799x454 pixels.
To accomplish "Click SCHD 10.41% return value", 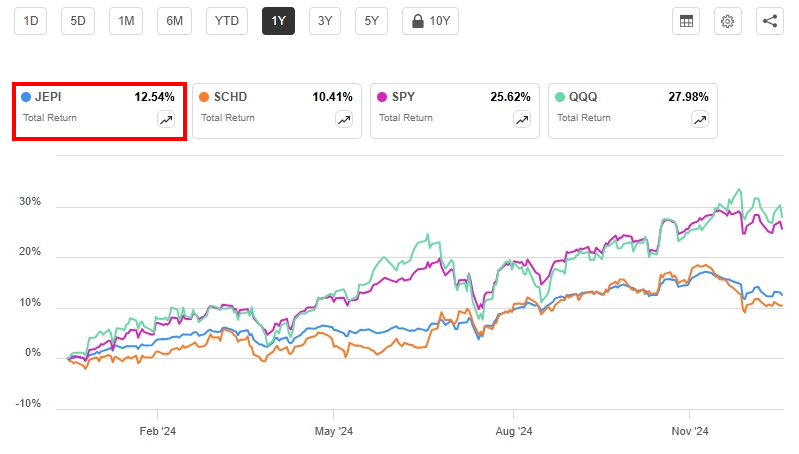I will [332, 97].
